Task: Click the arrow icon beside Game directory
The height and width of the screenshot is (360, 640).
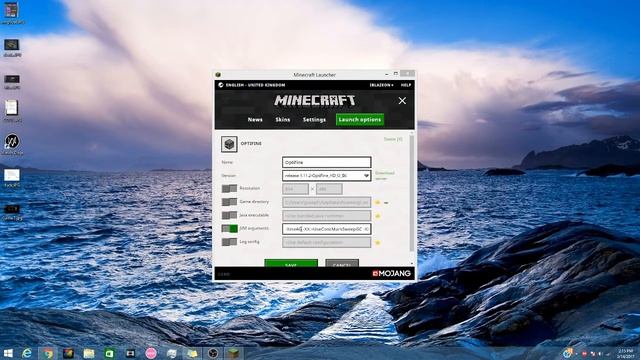Action: point(386,202)
